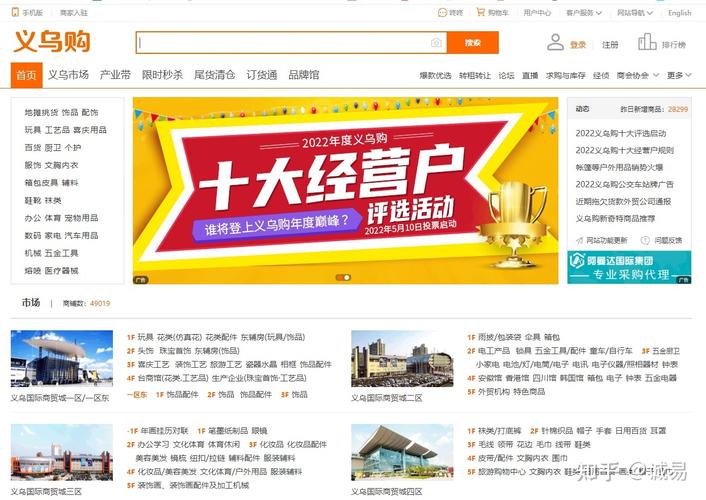
Task: Click the orange 搜索 button
Action: coord(473,42)
